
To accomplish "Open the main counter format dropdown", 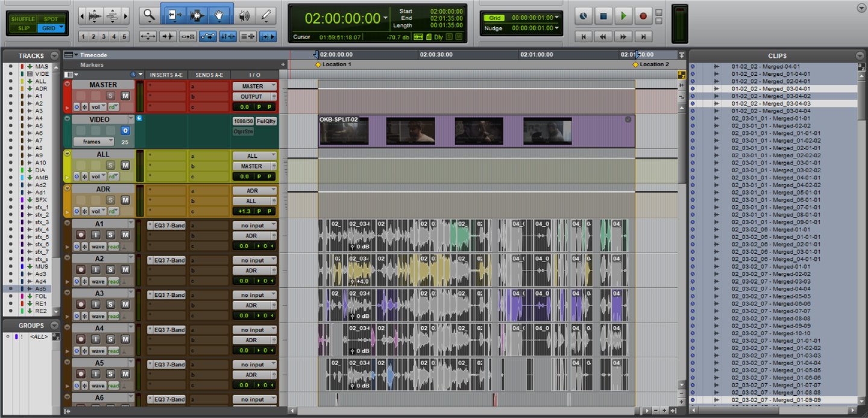I will [386, 17].
